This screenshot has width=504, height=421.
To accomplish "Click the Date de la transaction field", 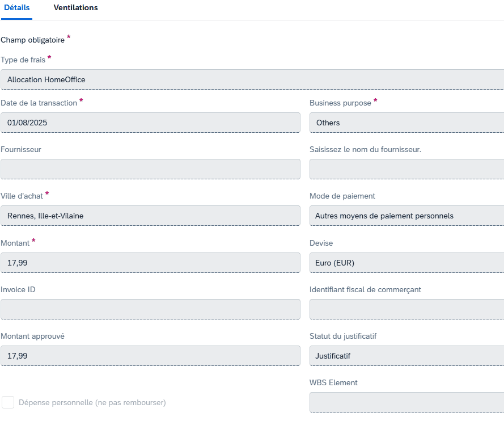I will click(150, 123).
